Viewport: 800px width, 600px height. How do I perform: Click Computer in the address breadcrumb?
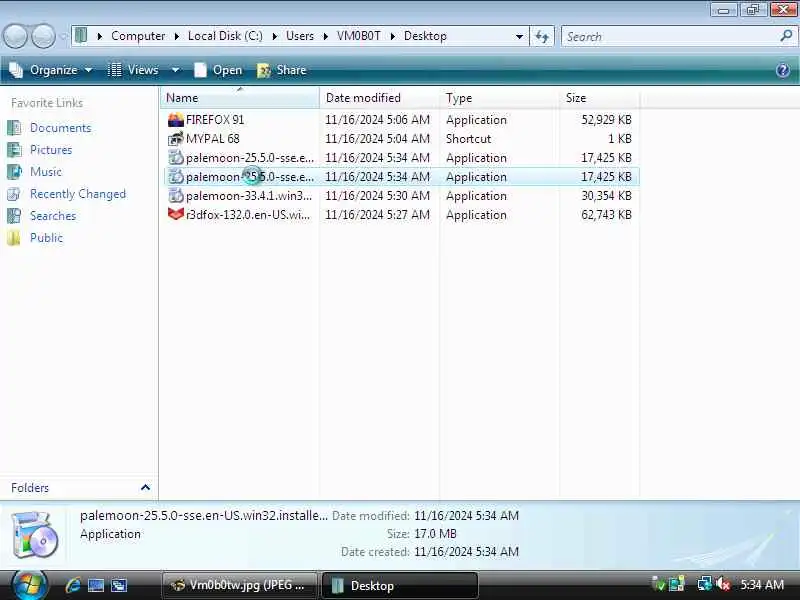tap(138, 36)
